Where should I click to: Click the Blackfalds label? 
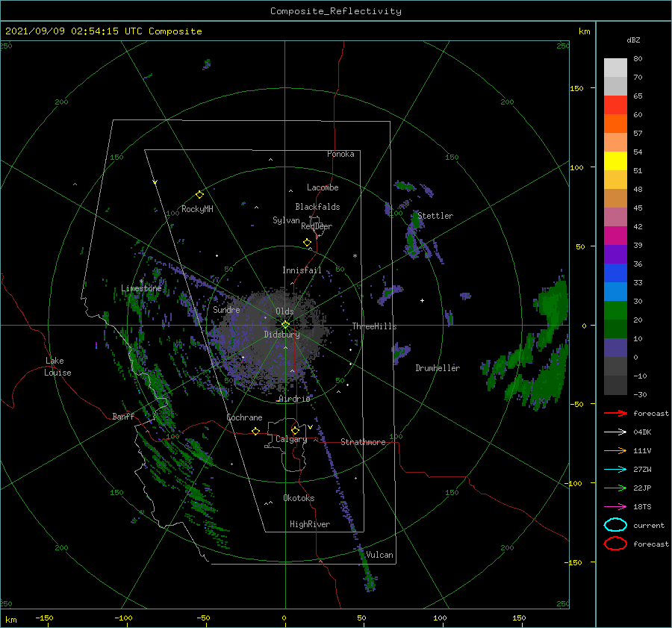pyautogui.click(x=317, y=207)
